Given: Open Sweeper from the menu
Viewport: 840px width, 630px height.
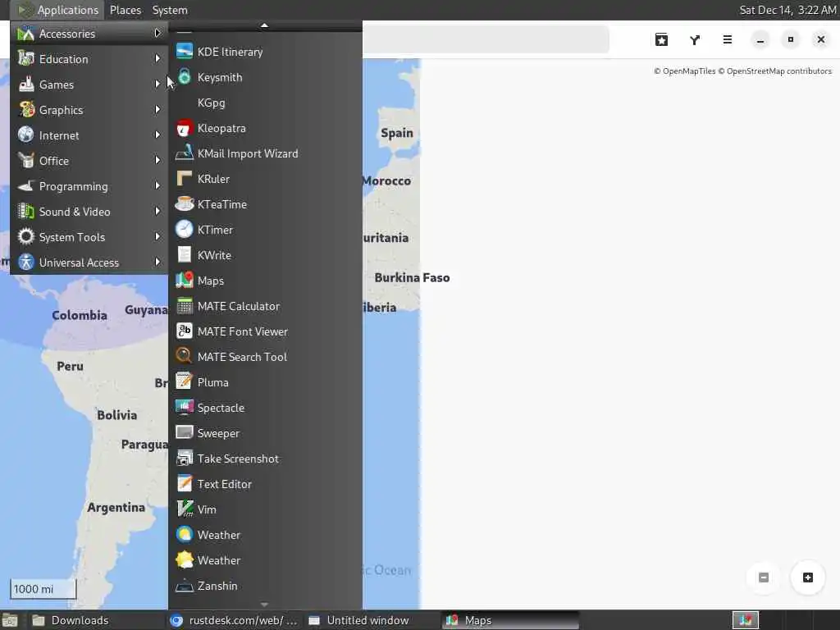Looking at the screenshot, I should (x=265, y=433).
